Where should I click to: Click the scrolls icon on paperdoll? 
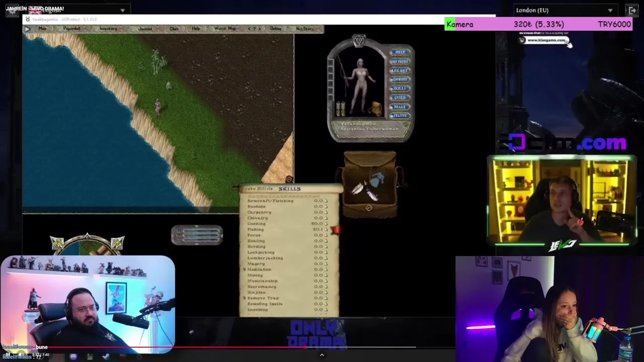(x=341, y=109)
